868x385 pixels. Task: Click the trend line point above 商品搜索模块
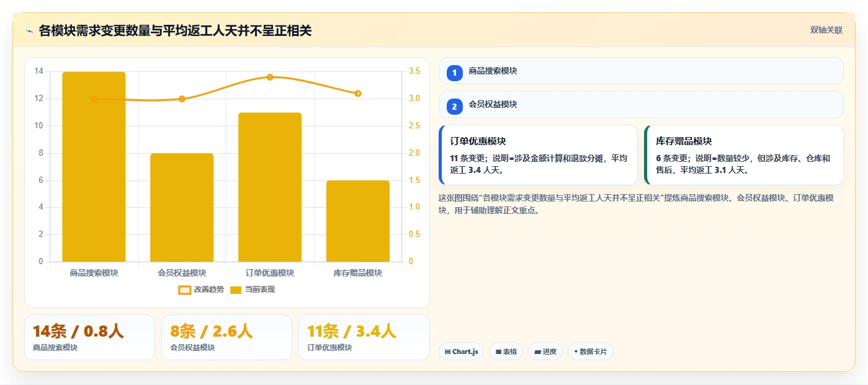(94, 99)
